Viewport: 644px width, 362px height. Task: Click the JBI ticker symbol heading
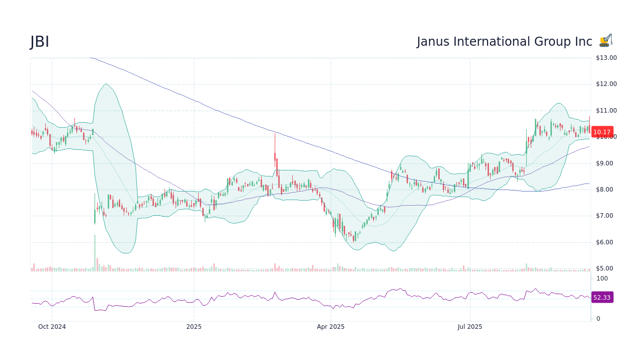tap(39, 41)
